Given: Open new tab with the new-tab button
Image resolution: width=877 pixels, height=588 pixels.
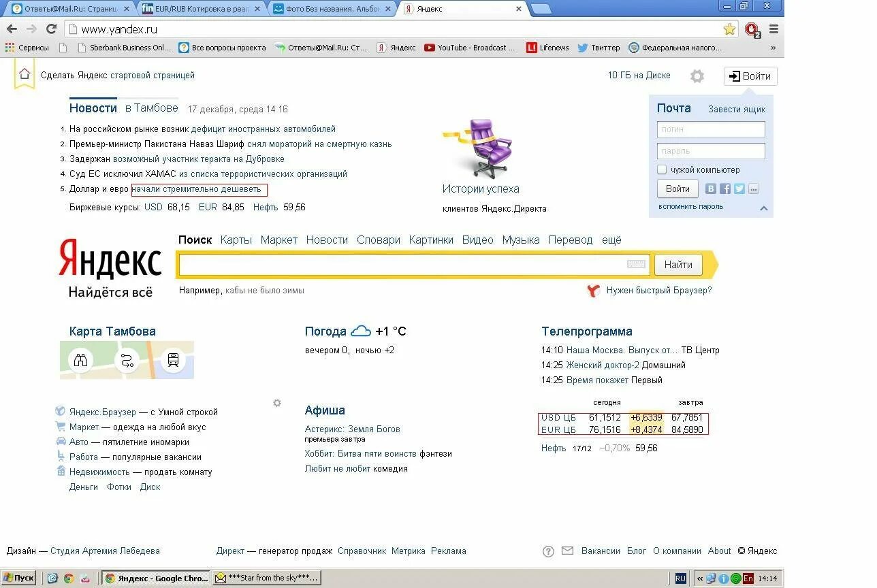Looking at the screenshot, I should (x=541, y=9).
